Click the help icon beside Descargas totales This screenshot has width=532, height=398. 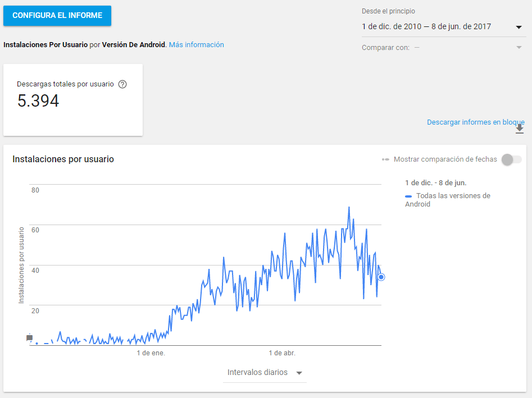(122, 84)
